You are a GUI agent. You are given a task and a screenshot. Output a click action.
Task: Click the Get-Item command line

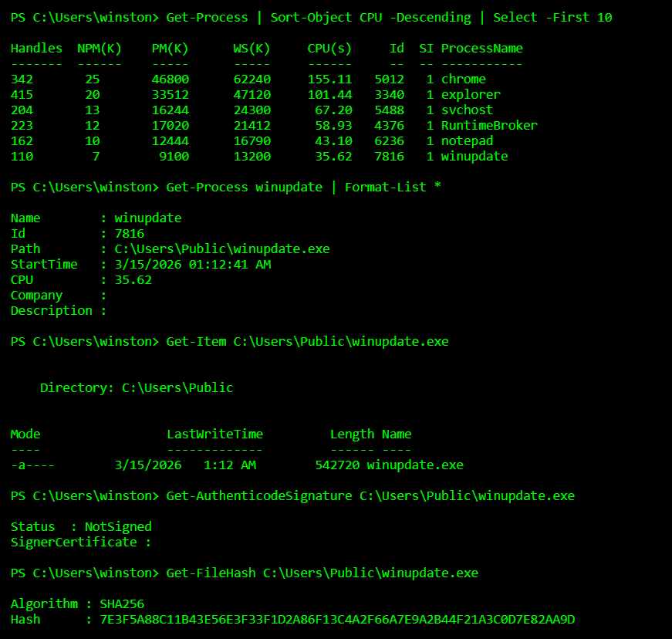tap(230, 342)
